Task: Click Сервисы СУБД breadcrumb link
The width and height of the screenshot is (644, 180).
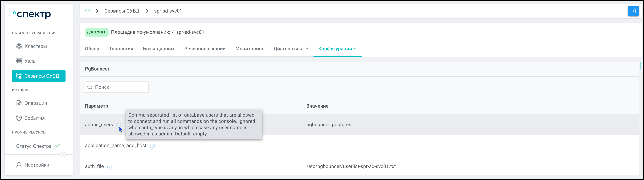Action: [x=122, y=11]
